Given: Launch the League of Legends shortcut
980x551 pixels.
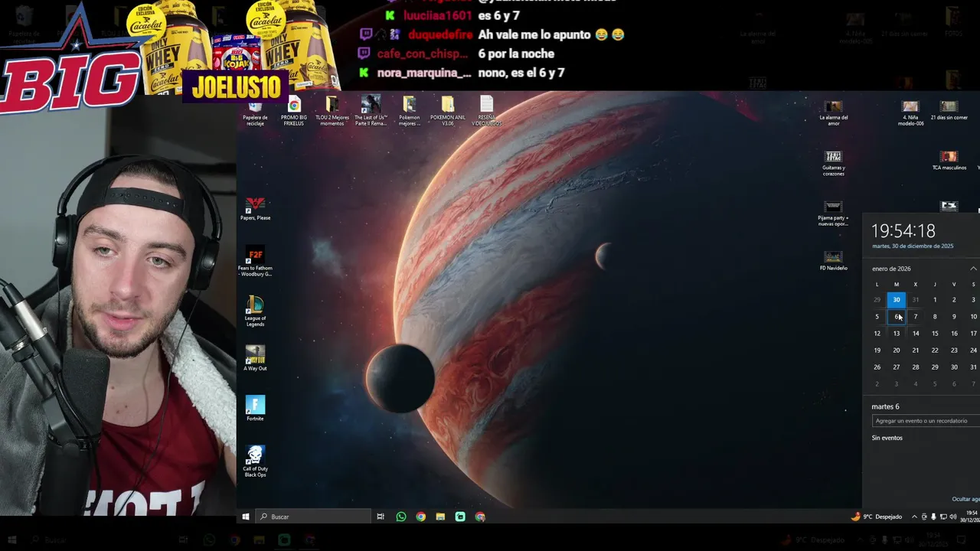Looking at the screenshot, I should pyautogui.click(x=255, y=312).
